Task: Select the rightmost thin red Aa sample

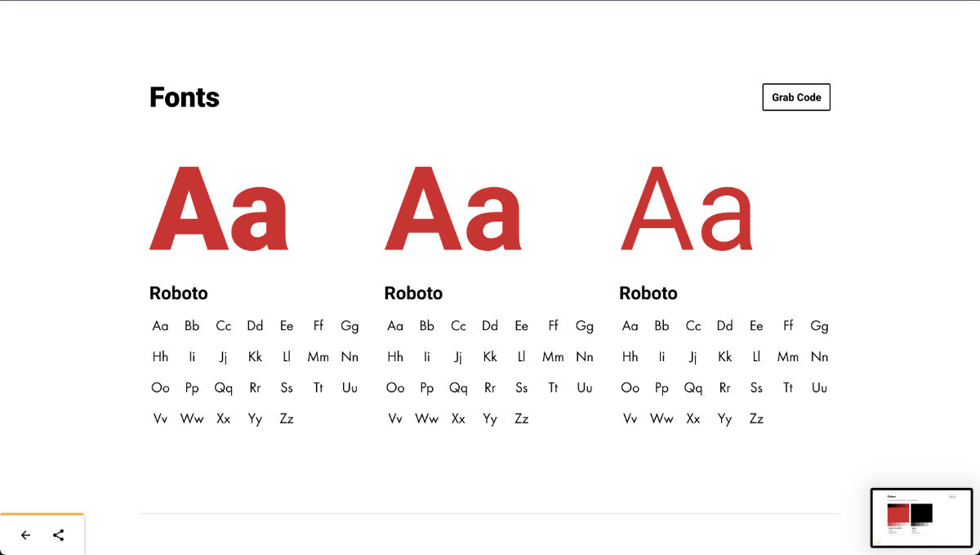Action: click(x=687, y=208)
